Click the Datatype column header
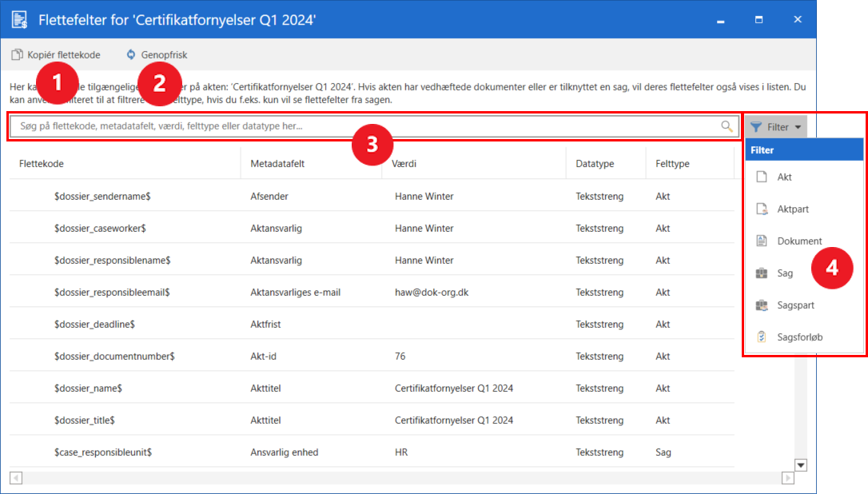This screenshot has height=494, width=868. point(595,164)
